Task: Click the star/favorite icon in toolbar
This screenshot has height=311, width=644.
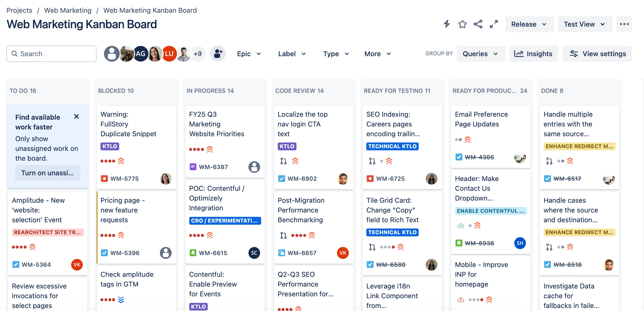Action: (x=462, y=24)
